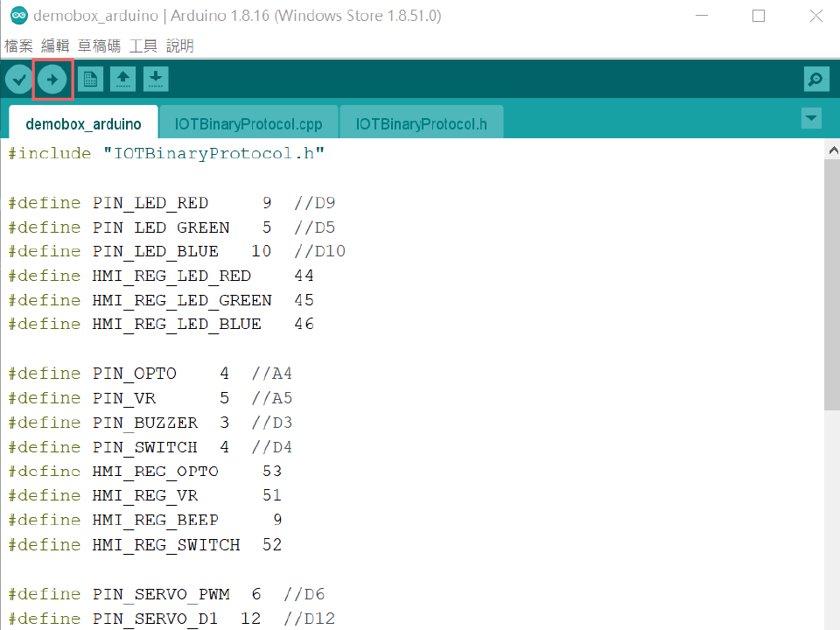Click the vertical scrollbar thumb

coord(832,284)
